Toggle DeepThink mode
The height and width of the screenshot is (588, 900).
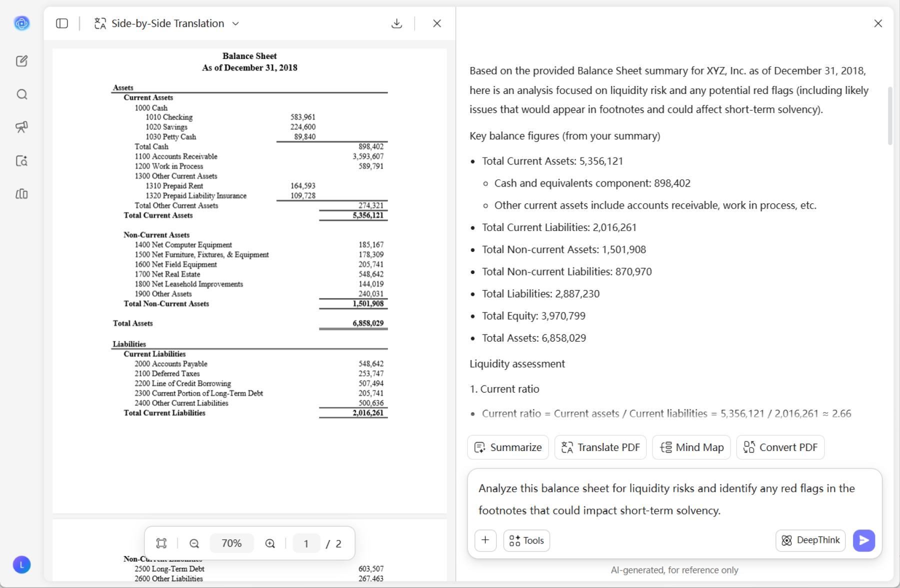[x=810, y=540]
